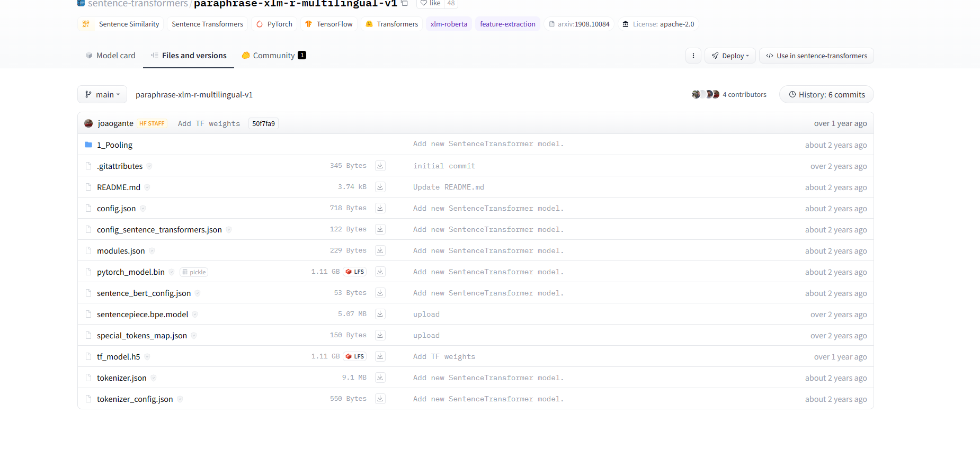This screenshot has width=980, height=458.
Task: Download tf_model.h5 via its download icon
Action: tap(380, 356)
